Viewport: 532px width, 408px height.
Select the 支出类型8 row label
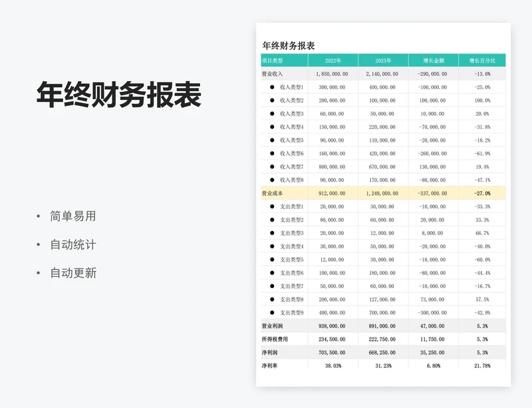(x=291, y=300)
